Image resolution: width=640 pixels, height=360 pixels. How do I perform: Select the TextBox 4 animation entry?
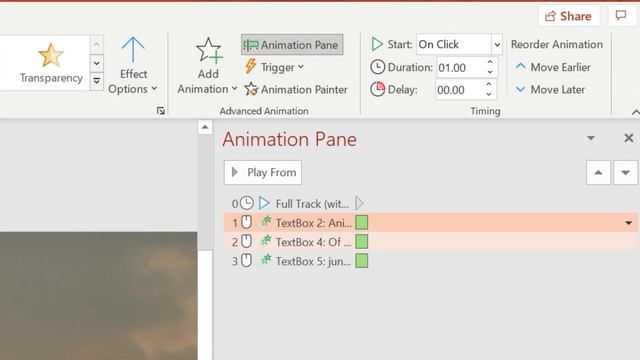(x=431, y=242)
